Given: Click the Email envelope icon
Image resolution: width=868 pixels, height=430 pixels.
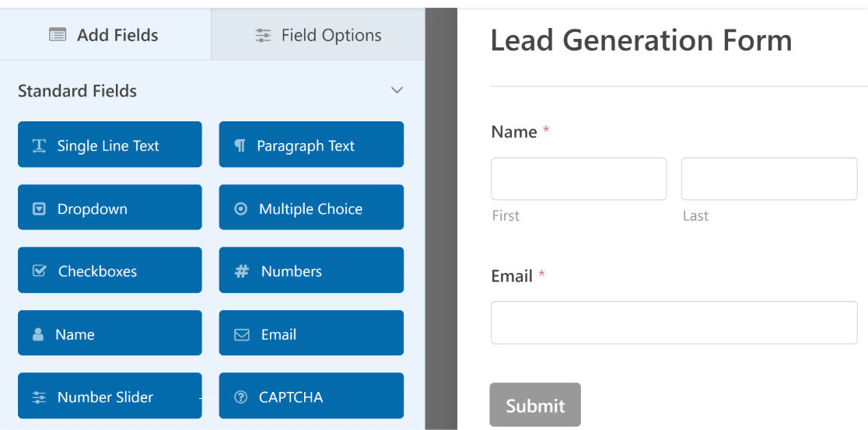Looking at the screenshot, I should 241,335.
